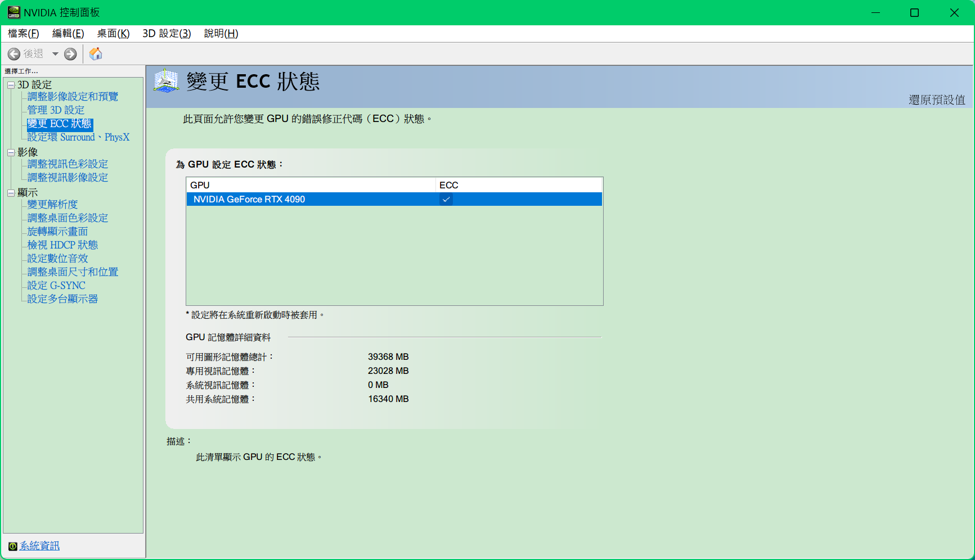Click the ECC page header icon

pyautogui.click(x=166, y=81)
